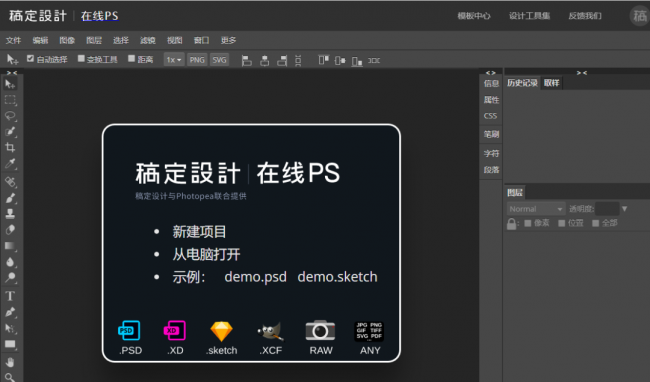Select the Dodge tool
The height and width of the screenshot is (382, 650).
click(10, 278)
